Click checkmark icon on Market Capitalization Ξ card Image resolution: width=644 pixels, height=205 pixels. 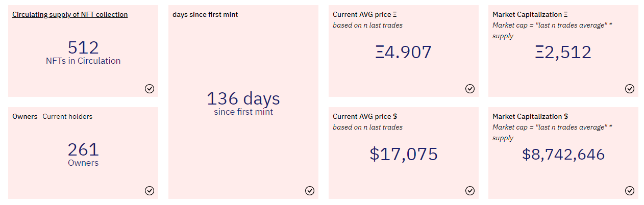click(x=630, y=89)
